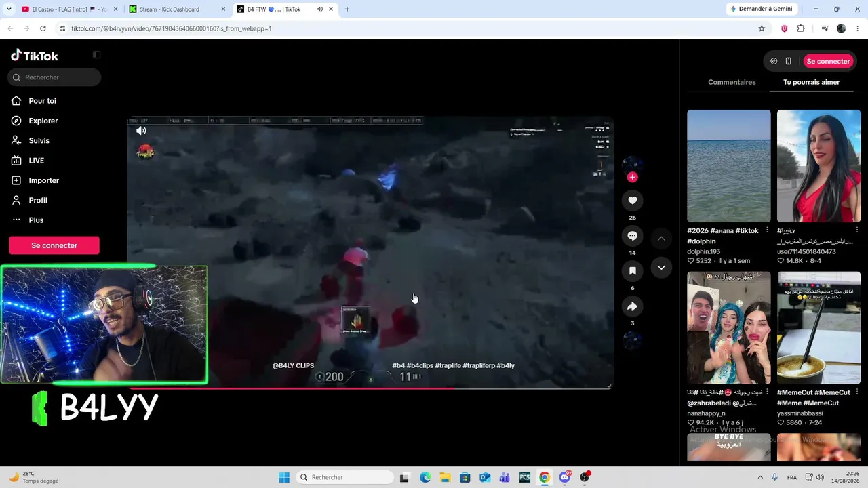Open the Profil person icon
The image size is (868, 488).
[x=16, y=200]
